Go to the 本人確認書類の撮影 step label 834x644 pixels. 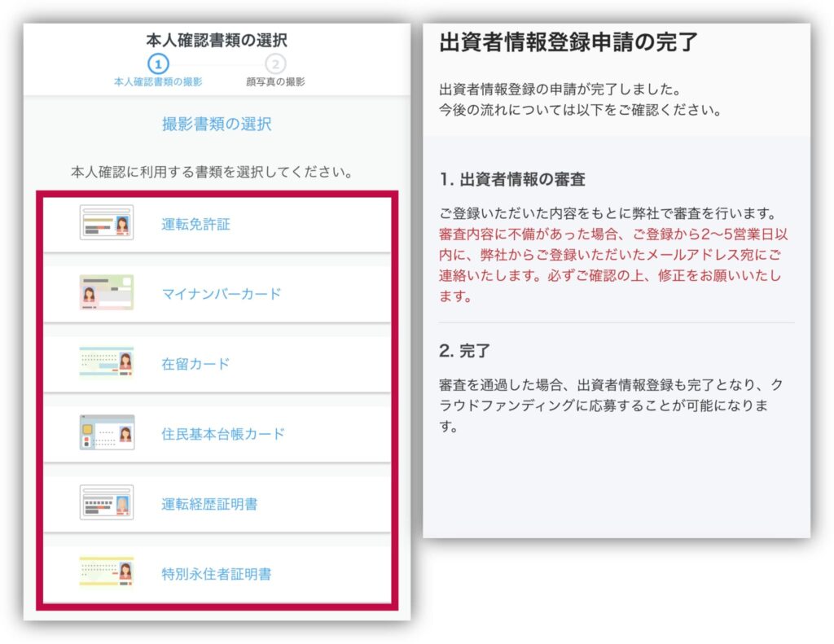click(x=158, y=82)
